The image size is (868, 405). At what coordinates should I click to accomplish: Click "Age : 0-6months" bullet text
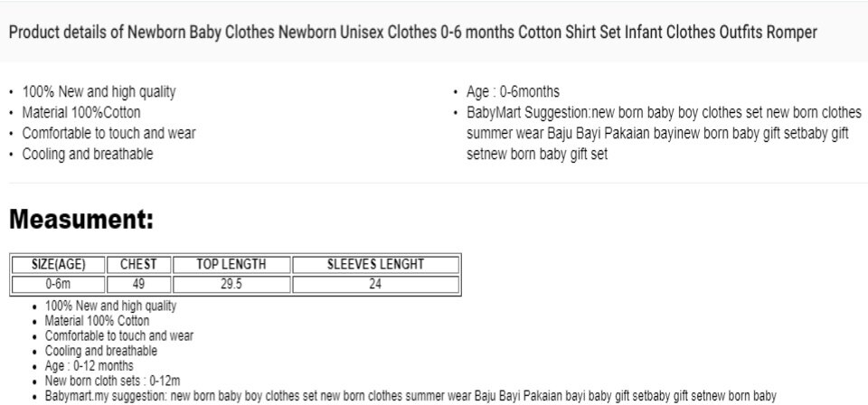point(514,91)
